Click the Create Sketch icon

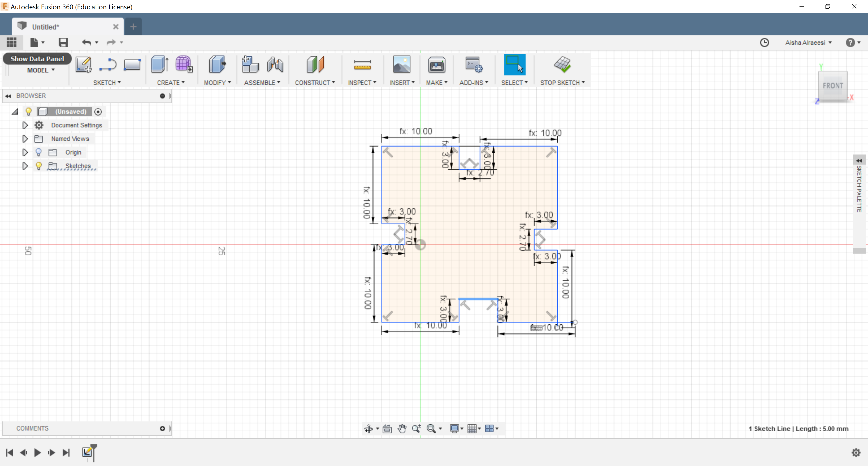coord(83,64)
